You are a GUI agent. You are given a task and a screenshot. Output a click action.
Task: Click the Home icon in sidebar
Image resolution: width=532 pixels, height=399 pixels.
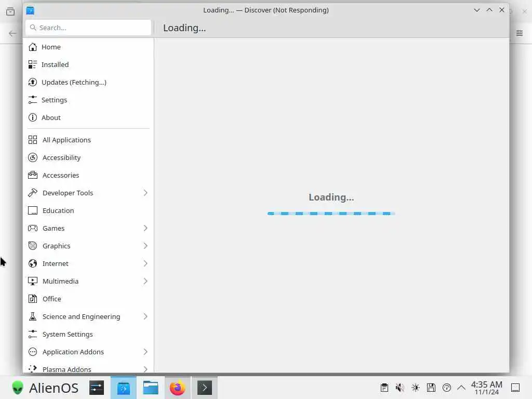33,47
